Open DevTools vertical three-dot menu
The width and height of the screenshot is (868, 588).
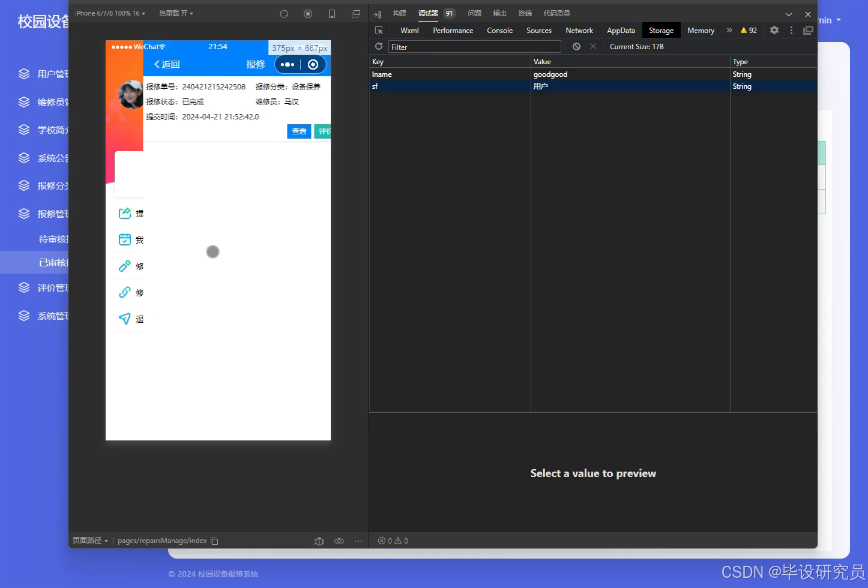[x=791, y=30]
